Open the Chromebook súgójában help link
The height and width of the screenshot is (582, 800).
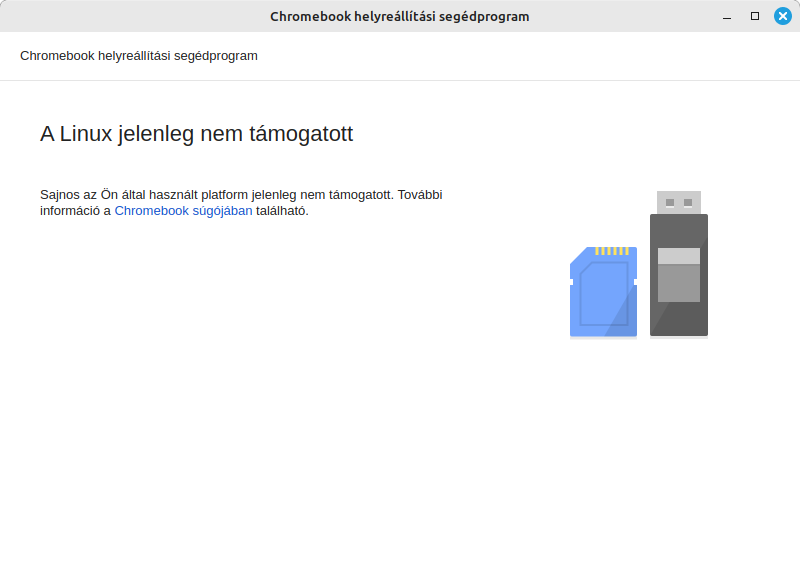183,211
